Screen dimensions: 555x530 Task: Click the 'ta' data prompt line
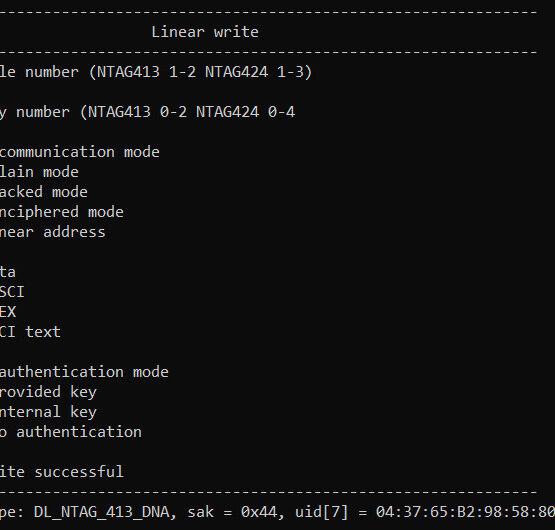pyautogui.click(x=8, y=272)
